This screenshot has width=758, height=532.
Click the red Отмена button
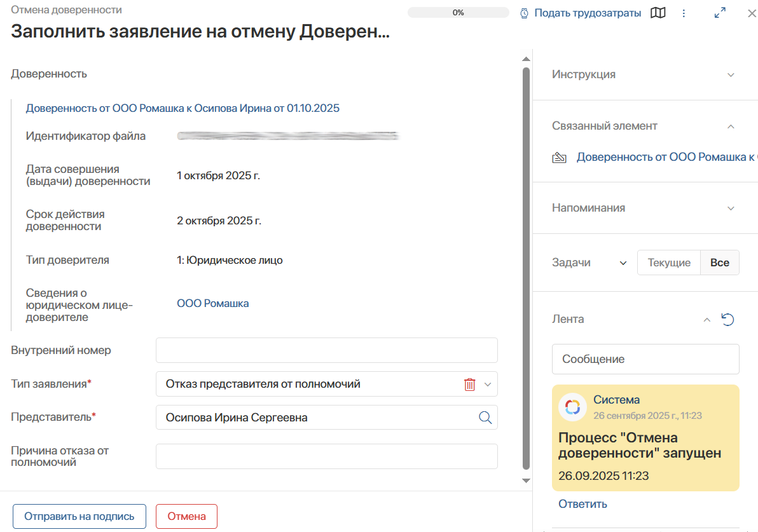pos(186,516)
